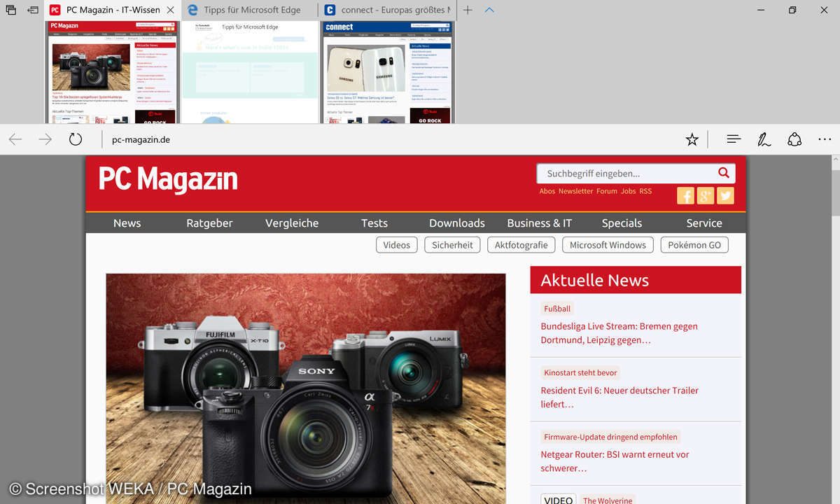840x504 pixels.
Task: Open the camera comparison hero image
Action: 306,388
